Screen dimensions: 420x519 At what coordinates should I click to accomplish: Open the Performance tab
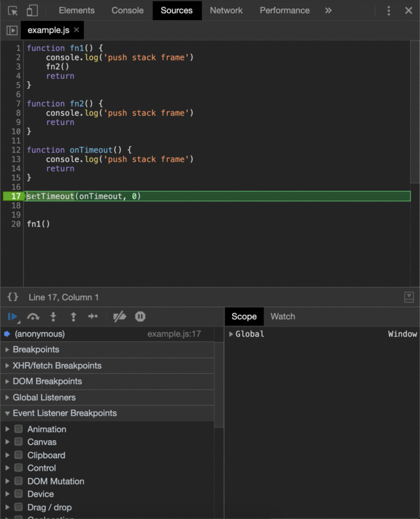[284, 10]
